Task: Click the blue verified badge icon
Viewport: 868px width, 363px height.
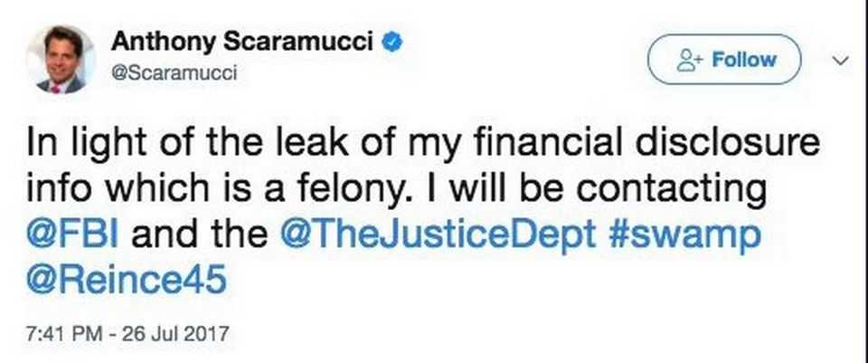Action: point(390,41)
